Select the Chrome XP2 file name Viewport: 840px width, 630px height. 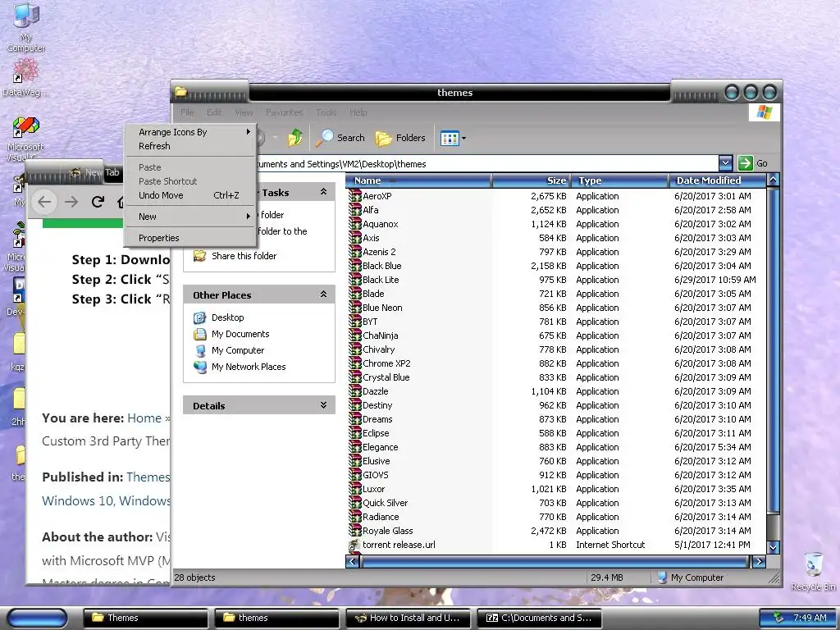[x=386, y=363]
